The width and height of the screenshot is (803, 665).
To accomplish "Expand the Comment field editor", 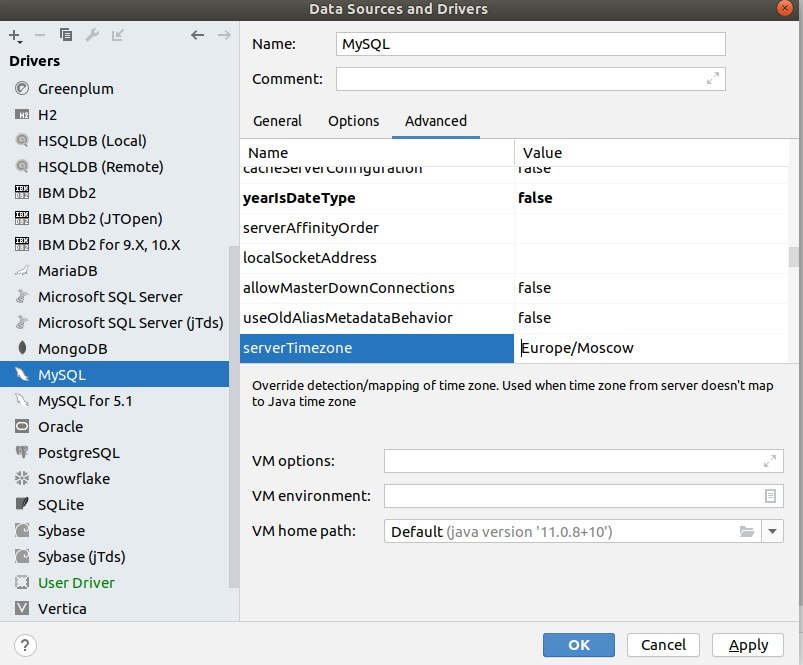I will point(712,79).
